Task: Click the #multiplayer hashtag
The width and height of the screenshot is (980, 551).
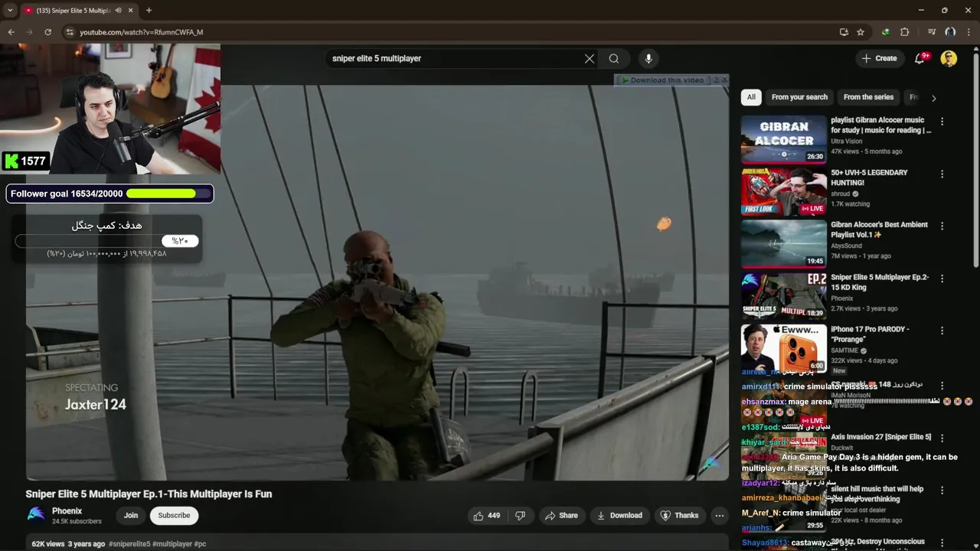Action: click(172, 544)
